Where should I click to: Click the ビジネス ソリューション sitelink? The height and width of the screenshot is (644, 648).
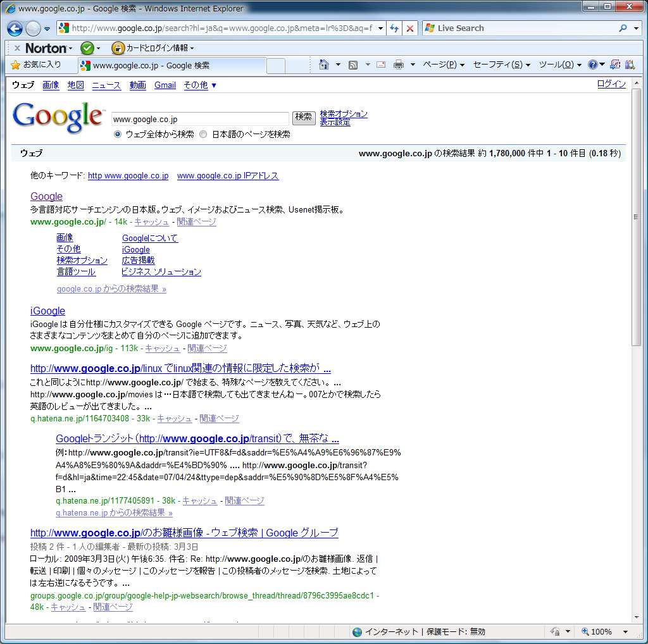click(x=161, y=272)
